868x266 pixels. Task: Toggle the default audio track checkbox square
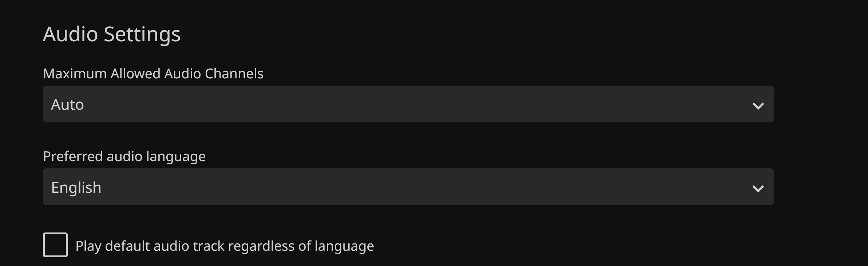pos(55,245)
